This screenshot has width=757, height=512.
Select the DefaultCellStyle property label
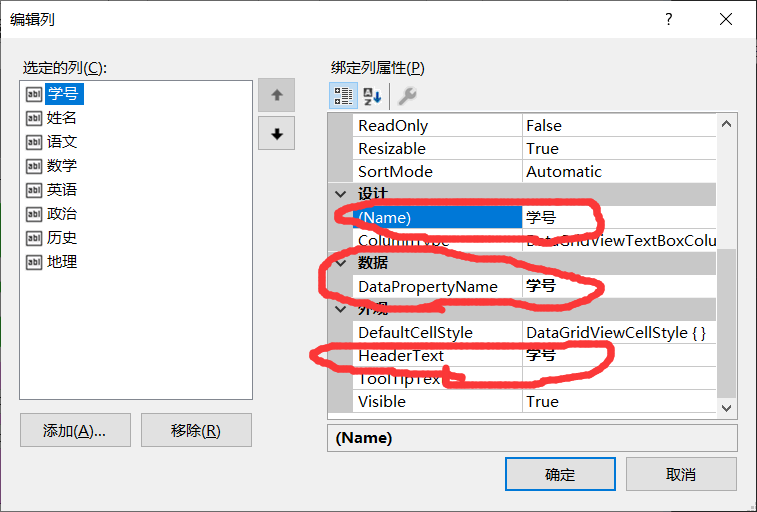437,332
